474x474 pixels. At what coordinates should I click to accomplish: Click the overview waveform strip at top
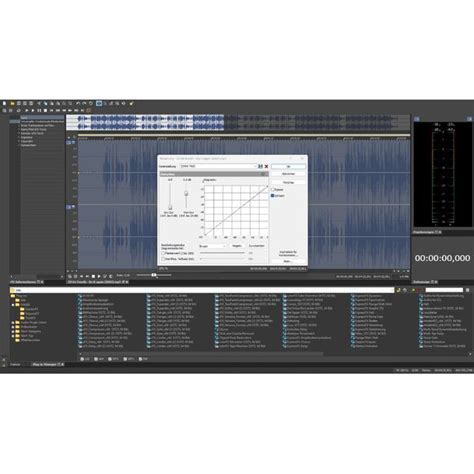coord(238,123)
